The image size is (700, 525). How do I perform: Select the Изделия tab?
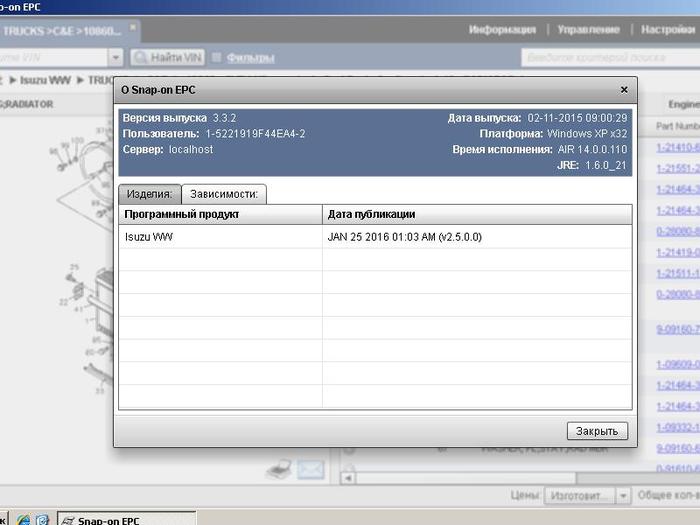tap(149, 194)
